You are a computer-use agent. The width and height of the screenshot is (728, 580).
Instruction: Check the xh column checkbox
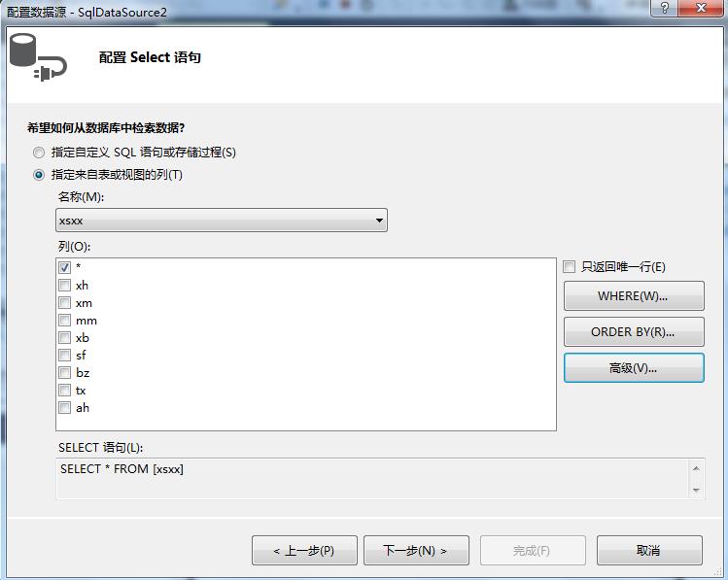[64, 286]
